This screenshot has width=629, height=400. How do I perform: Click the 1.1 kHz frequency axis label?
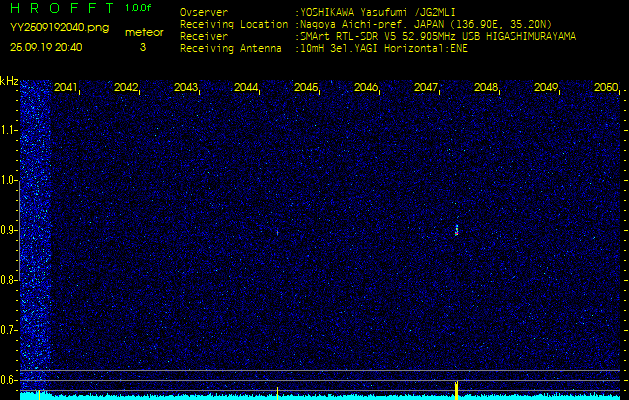9,130
